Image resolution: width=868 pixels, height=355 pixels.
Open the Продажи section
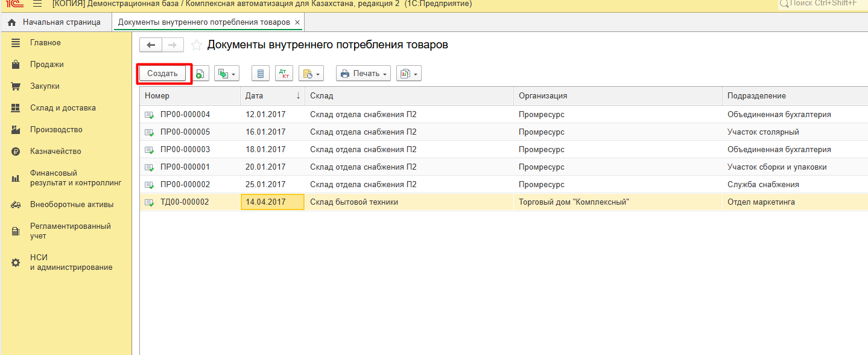tap(47, 65)
